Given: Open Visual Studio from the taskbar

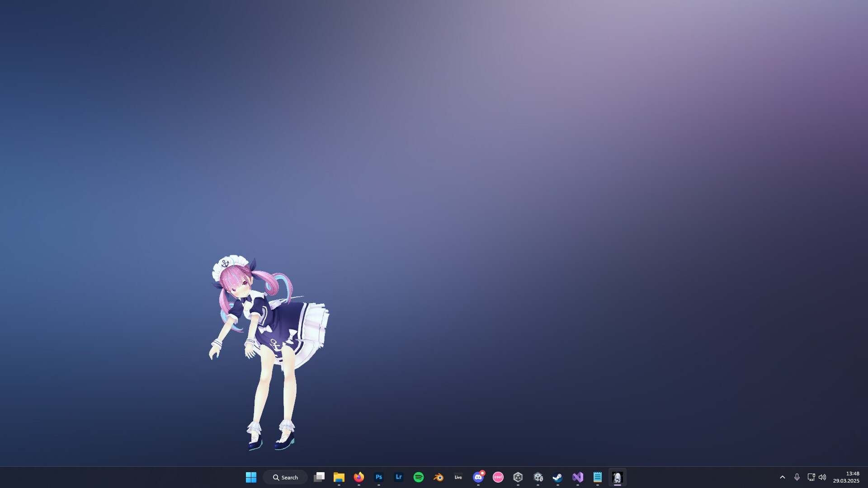Looking at the screenshot, I should click(x=578, y=477).
